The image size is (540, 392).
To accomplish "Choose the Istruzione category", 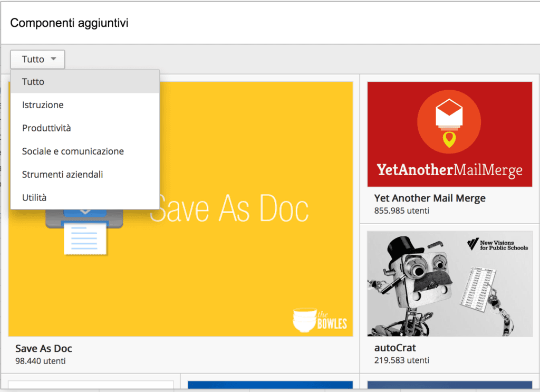I will [85, 104].
